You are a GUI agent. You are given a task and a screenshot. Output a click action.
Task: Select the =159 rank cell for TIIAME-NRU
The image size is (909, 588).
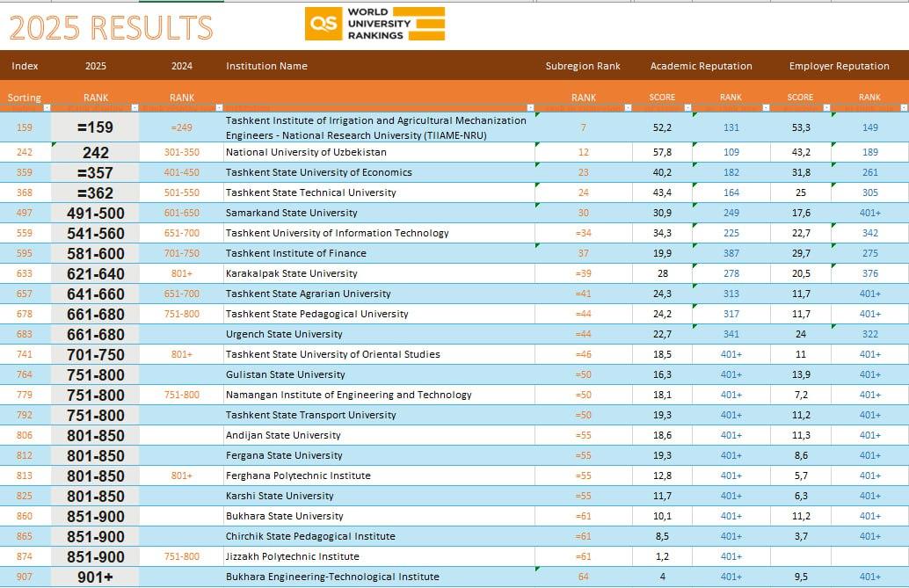click(x=95, y=127)
